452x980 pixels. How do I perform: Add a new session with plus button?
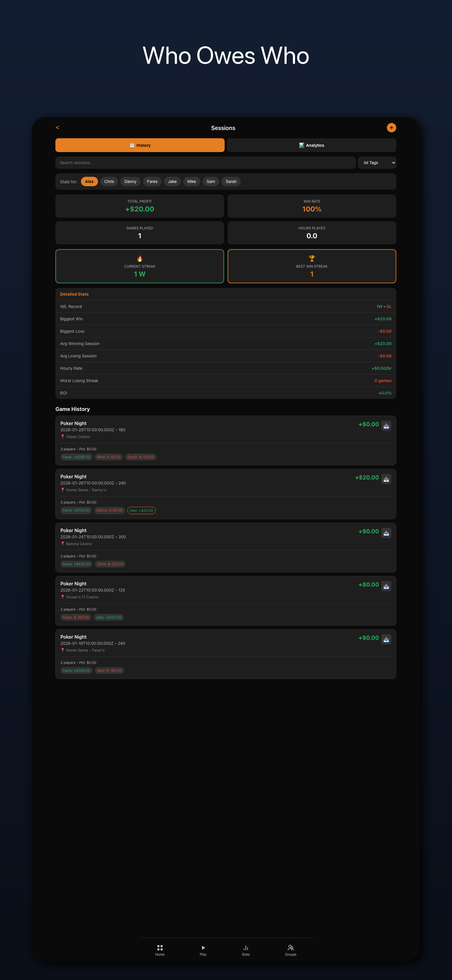point(391,128)
